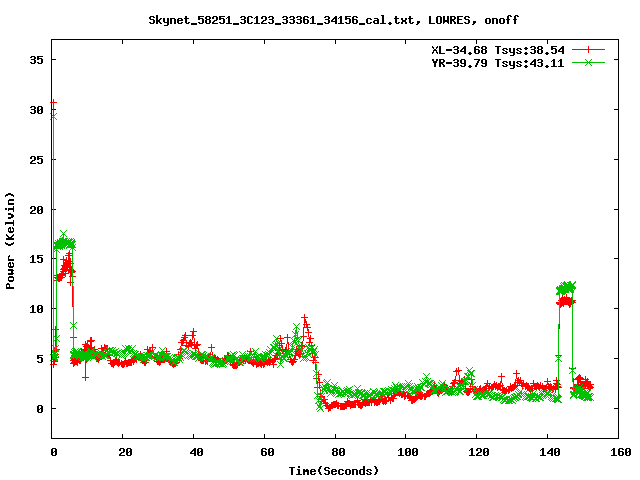Click the 25 tick label on y-axis
Viewport: 640px width, 480px height.
click(36, 159)
